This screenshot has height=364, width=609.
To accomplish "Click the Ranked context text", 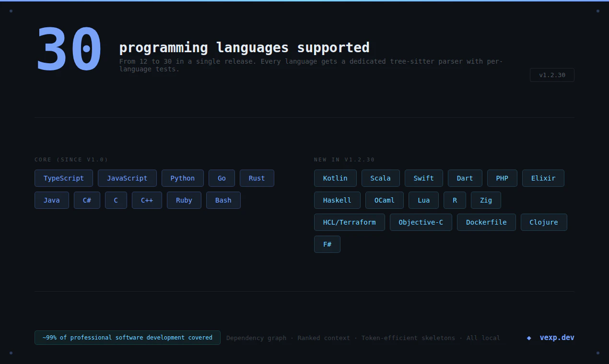I will [x=324, y=338].
